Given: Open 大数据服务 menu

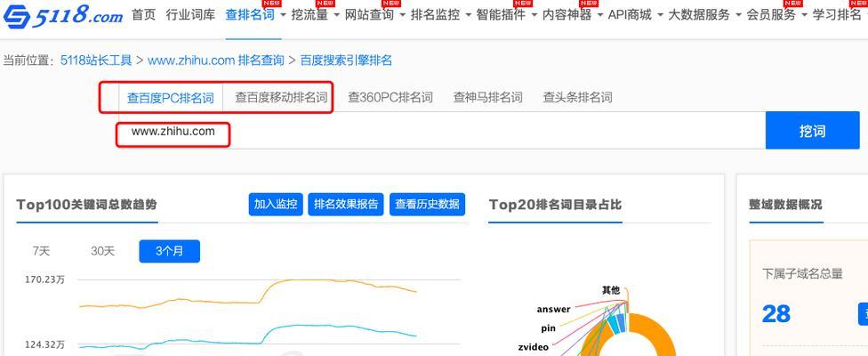Looking at the screenshot, I should 699,15.
